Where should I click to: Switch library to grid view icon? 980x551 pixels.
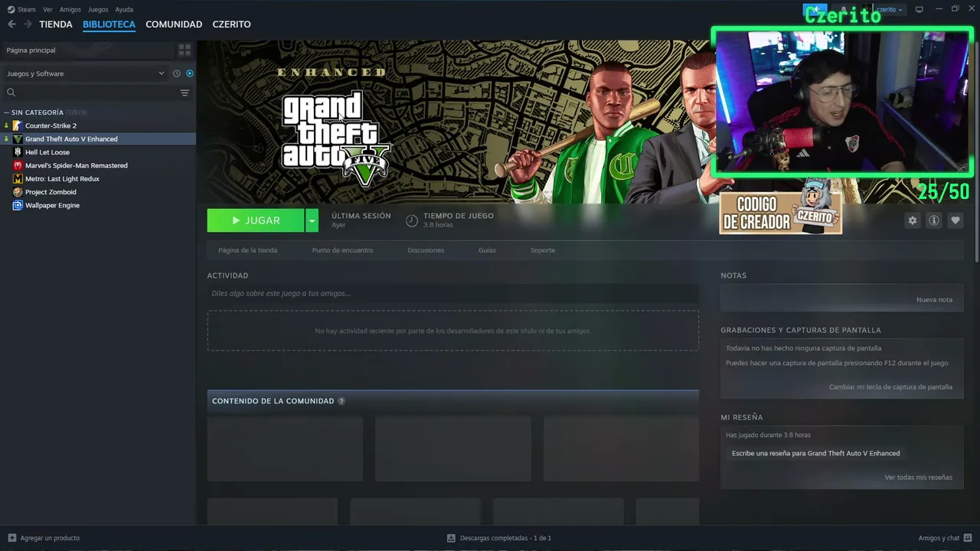[x=185, y=50]
